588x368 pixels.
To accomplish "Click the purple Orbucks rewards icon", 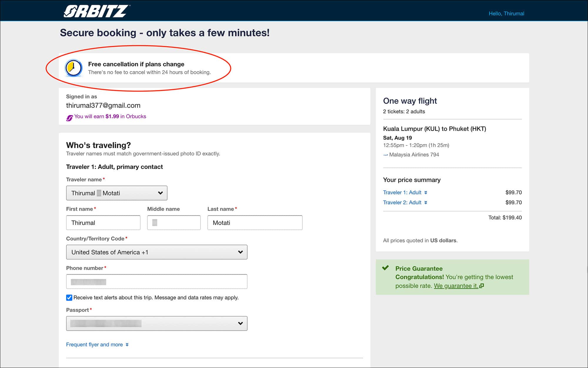I will click(x=69, y=117).
